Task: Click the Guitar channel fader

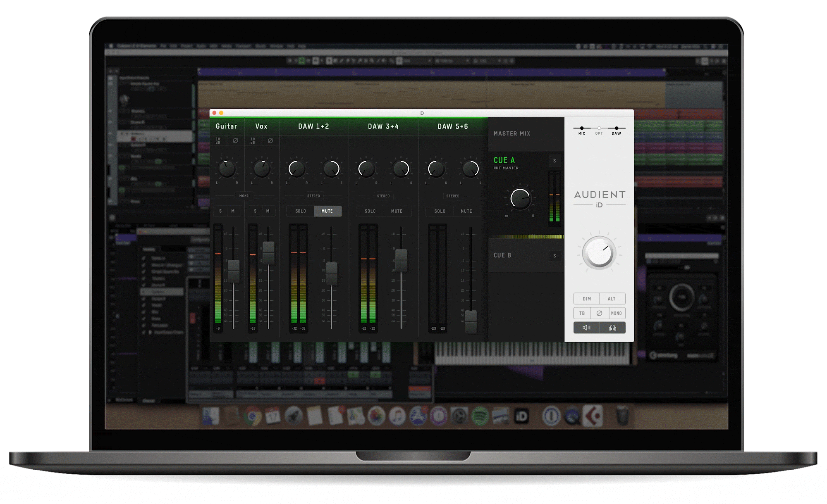Action: [234, 271]
